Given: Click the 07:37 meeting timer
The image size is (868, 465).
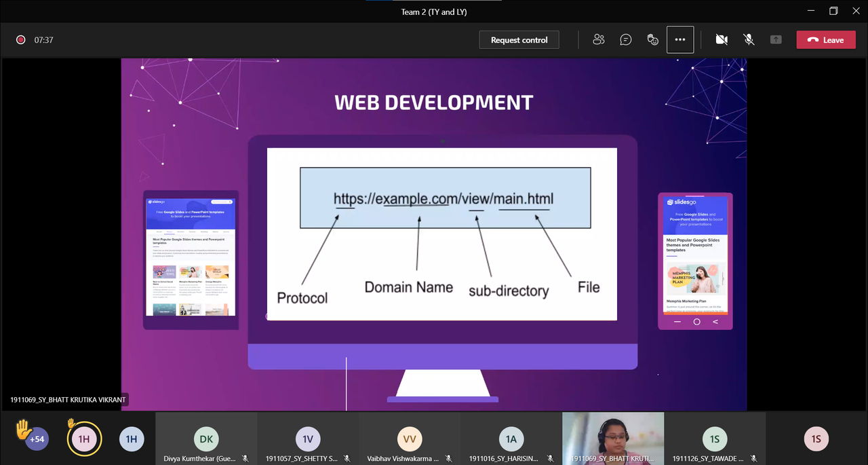Looking at the screenshot, I should pos(43,40).
